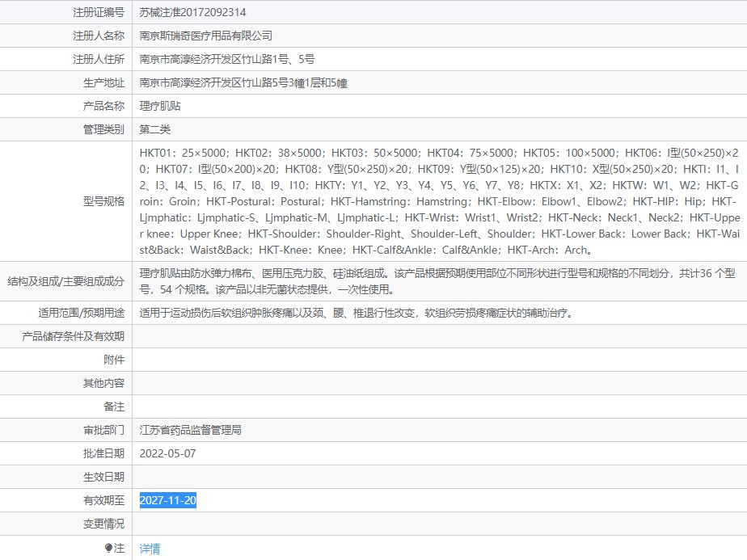Open the 详情 link

click(x=150, y=549)
